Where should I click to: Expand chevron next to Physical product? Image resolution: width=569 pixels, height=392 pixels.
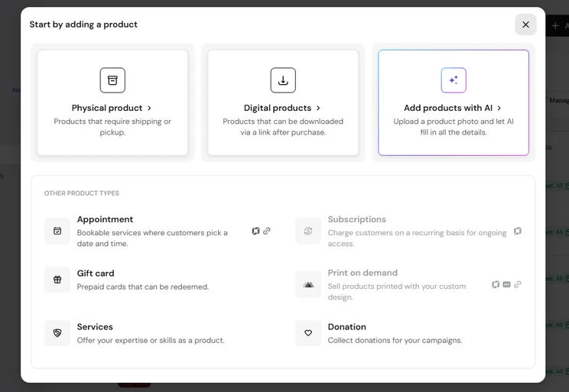pyautogui.click(x=149, y=108)
